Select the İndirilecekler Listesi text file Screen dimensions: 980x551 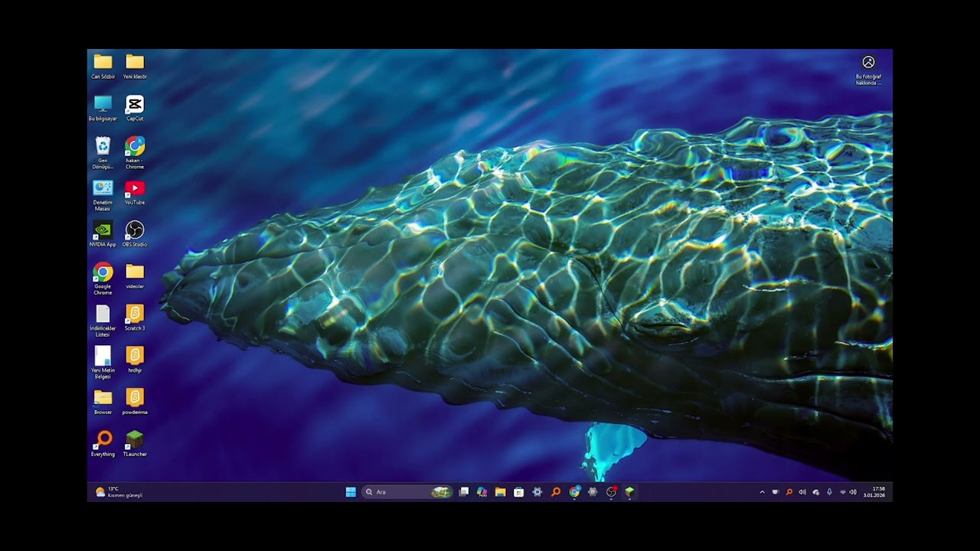[x=103, y=321]
